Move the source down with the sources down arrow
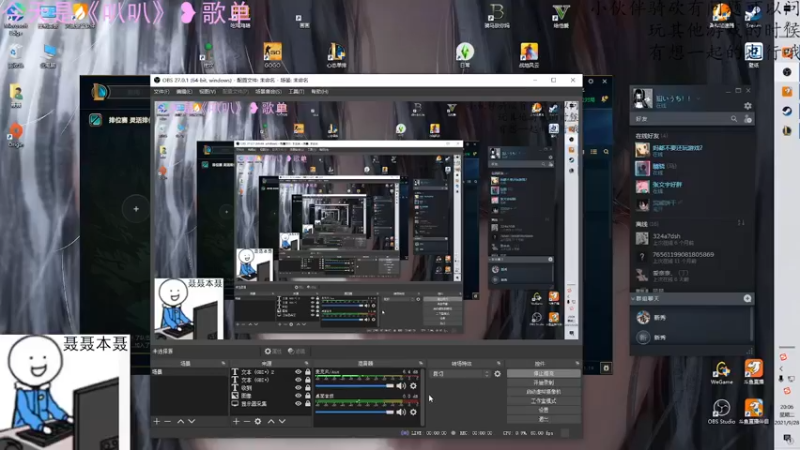 (282, 421)
